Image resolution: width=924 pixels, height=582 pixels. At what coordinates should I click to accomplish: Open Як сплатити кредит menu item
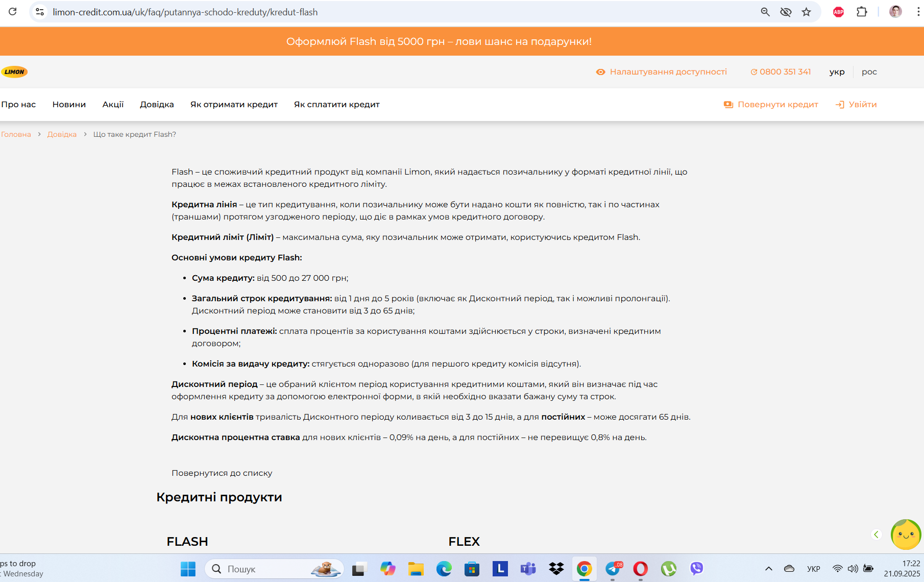[337, 105]
